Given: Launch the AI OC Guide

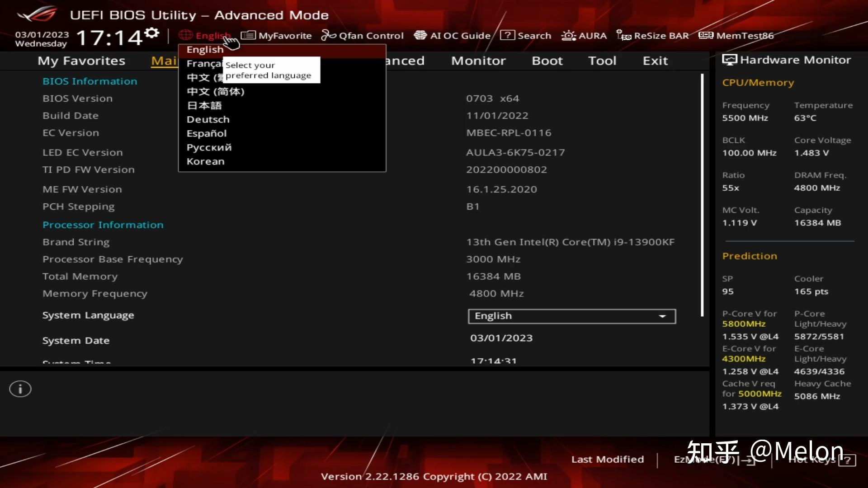Looking at the screenshot, I should click(452, 35).
